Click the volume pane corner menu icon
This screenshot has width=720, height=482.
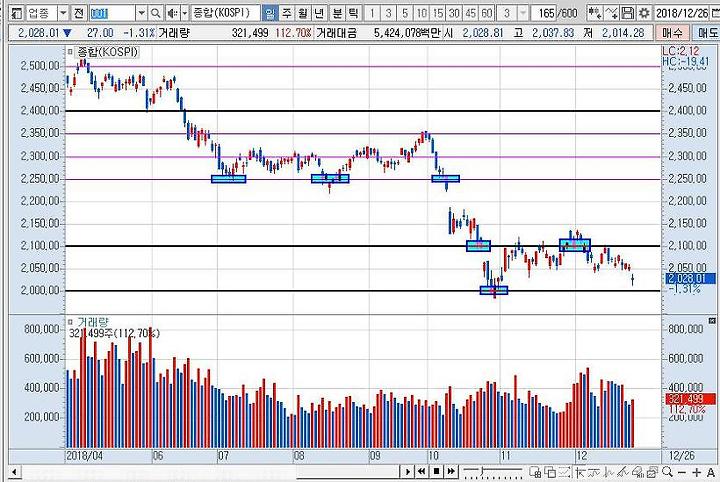(x=712, y=320)
